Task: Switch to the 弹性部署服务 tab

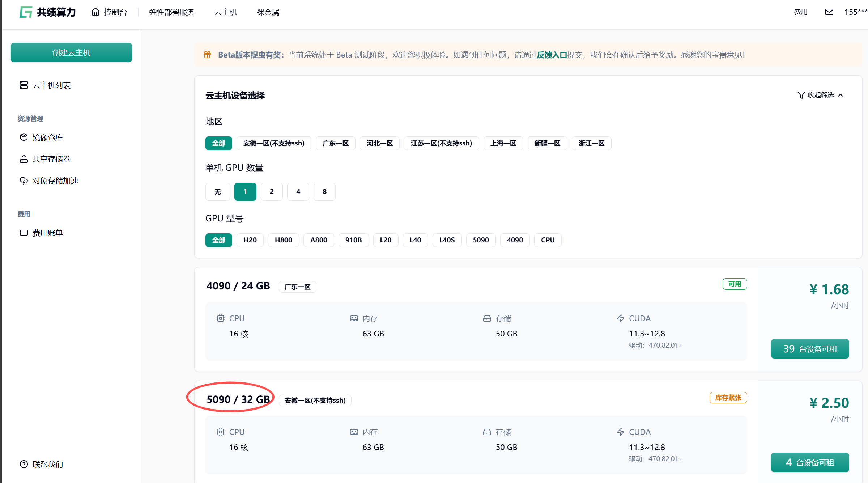Action: pyautogui.click(x=172, y=12)
